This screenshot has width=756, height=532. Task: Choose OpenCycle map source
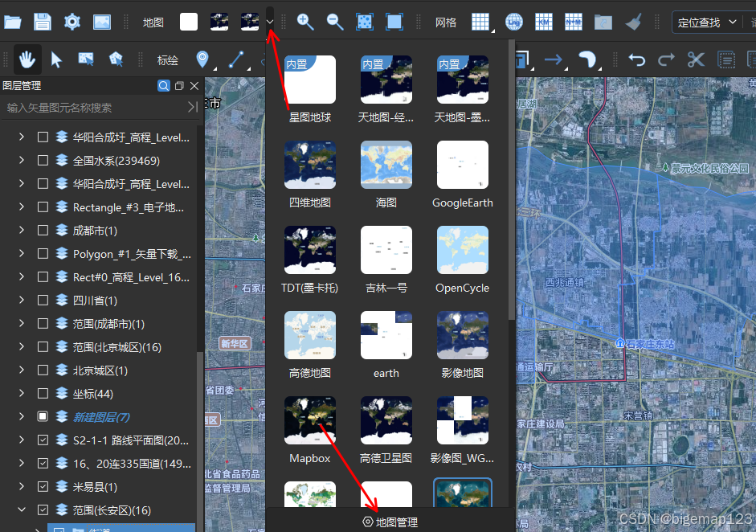(463, 260)
